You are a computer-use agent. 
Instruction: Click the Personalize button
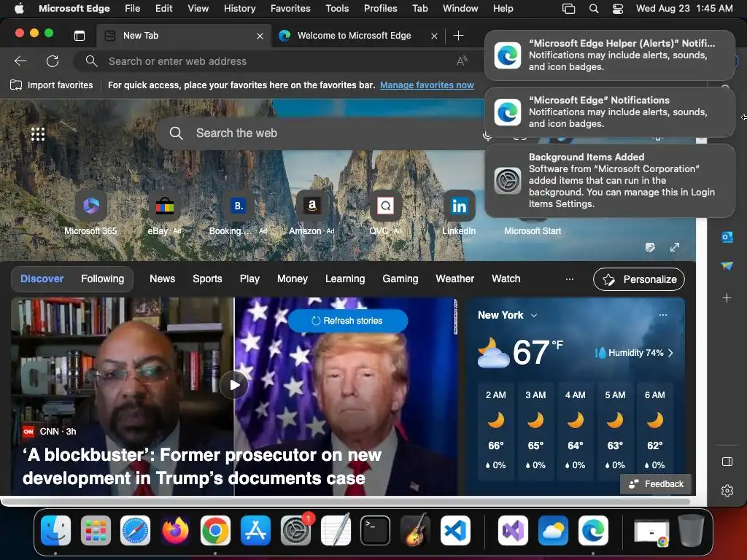click(x=639, y=279)
